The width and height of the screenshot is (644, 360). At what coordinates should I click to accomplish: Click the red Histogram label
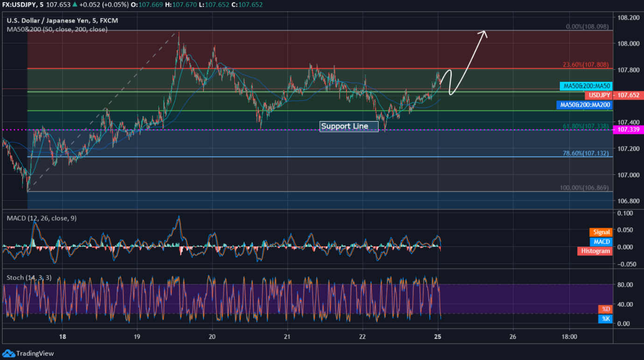point(595,251)
